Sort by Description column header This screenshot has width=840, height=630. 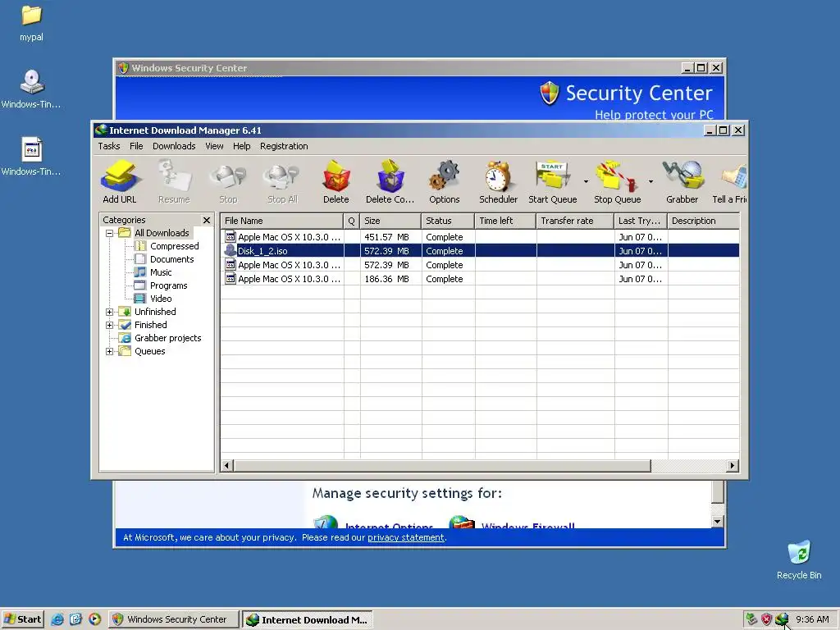point(704,221)
